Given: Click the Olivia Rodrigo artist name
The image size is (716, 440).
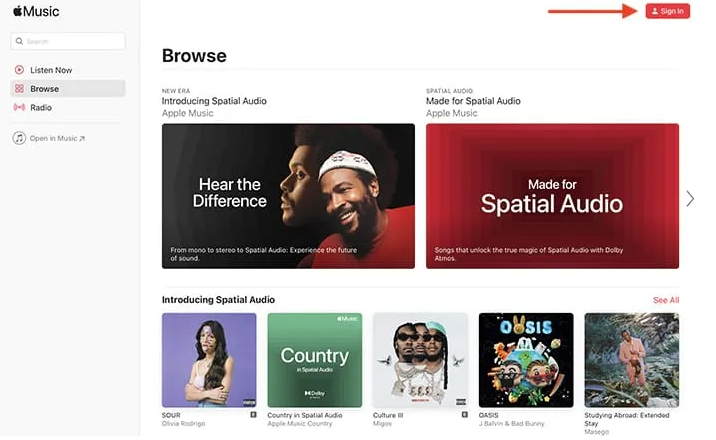Looking at the screenshot, I should [x=184, y=424].
